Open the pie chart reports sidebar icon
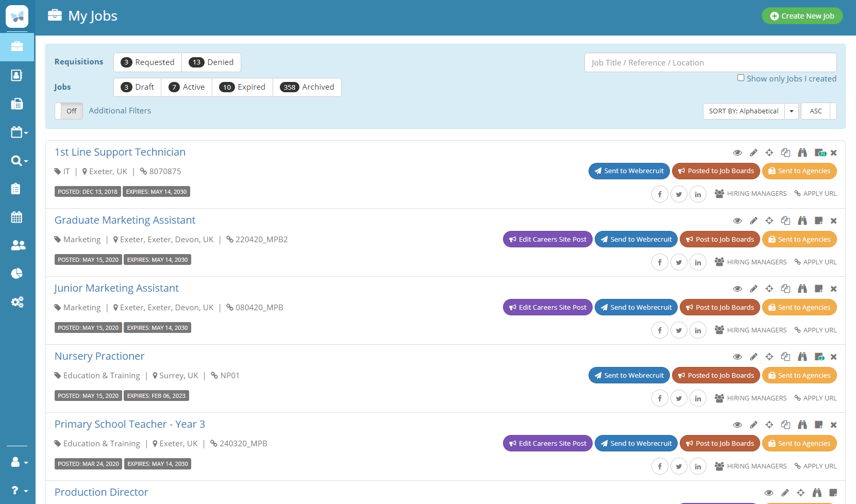Screen dimensions: 856x504 click(x=17, y=273)
